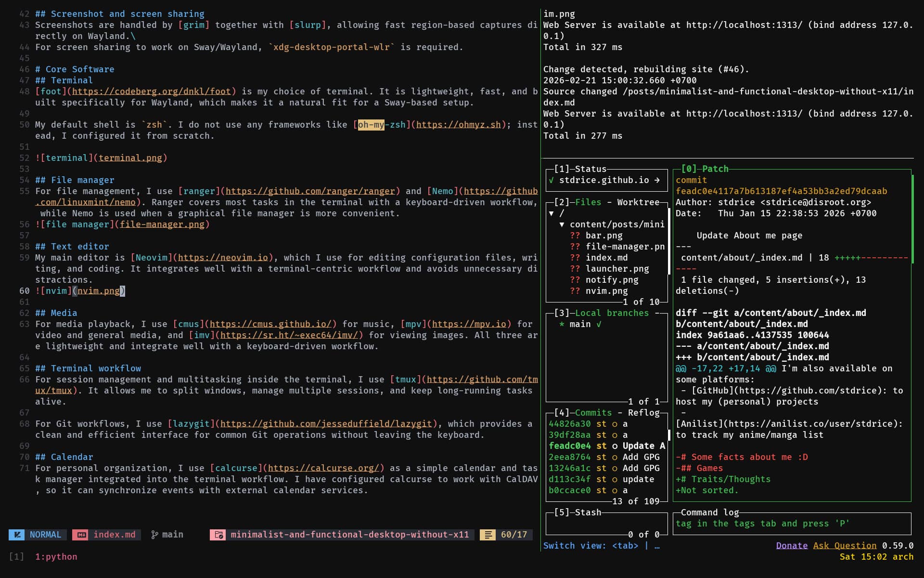This screenshot has height=578, width=924.
Task: Click the markdown file icon beside index.md
Action: click(81, 535)
